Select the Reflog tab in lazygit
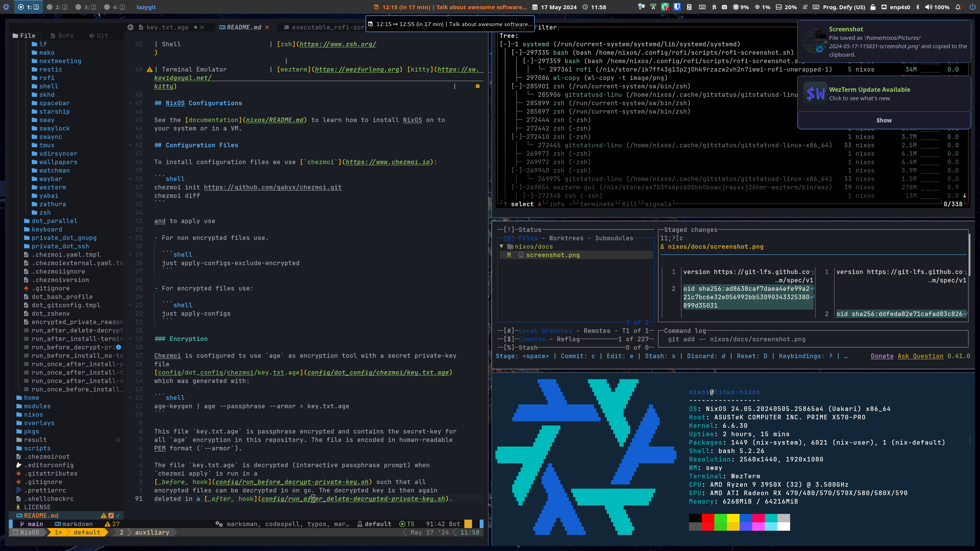Viewport: 980px width, 551px height. point(568,339)
